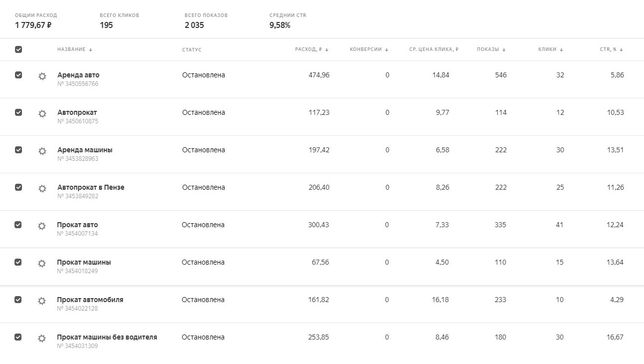Viewport: 644px width, 364px height.
Task: Sort table by Показы column header
Action: point(491,49)
